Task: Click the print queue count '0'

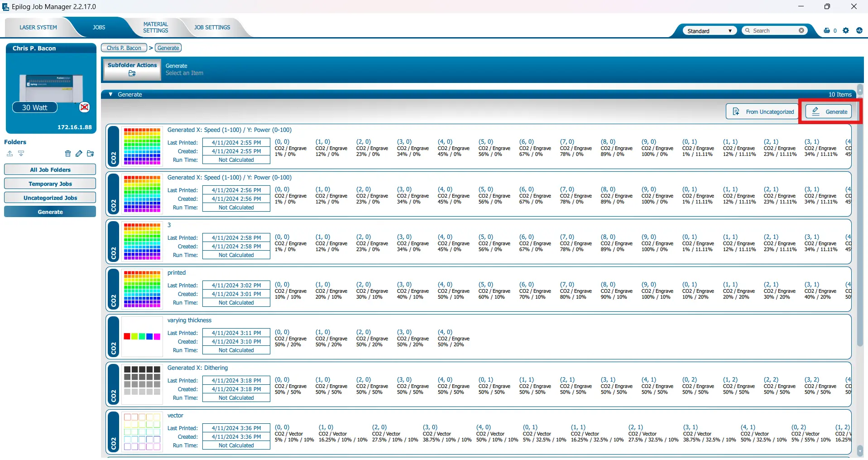Action: click(835, 31)
